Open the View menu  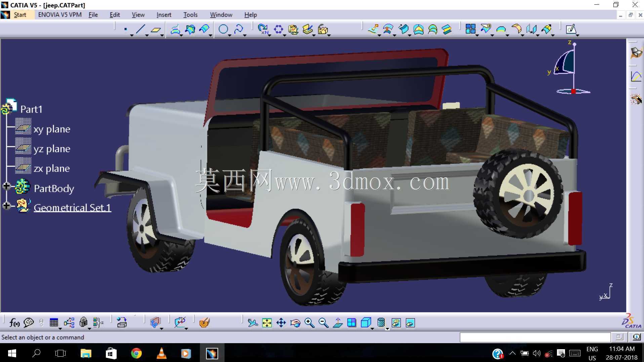138,15
